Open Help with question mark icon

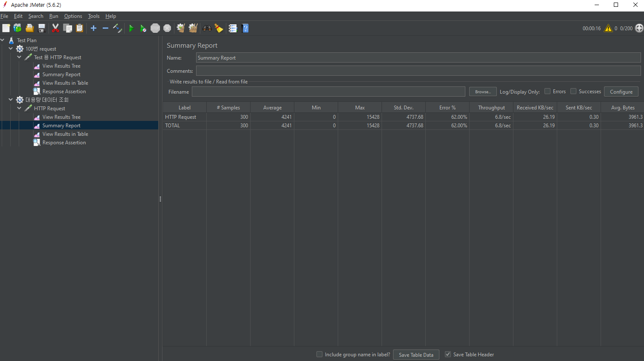coord(245,28)
